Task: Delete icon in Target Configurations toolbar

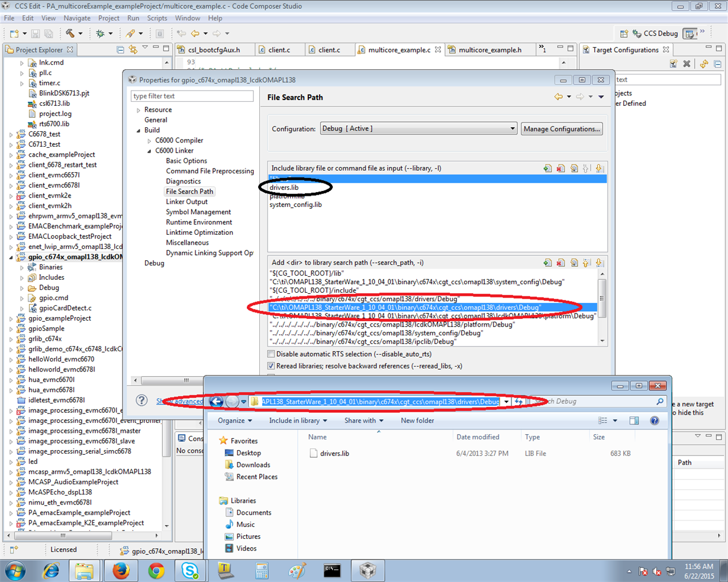Action: [687, 64]
